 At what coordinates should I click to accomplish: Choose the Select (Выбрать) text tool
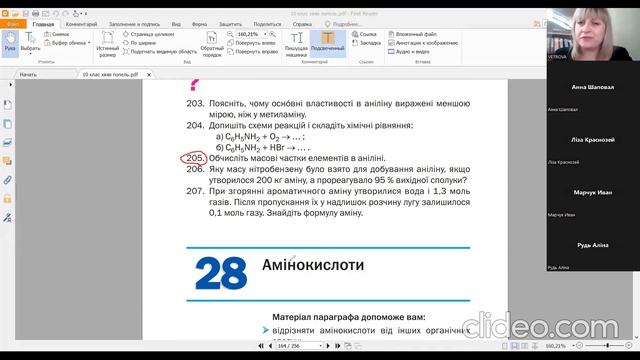30,43
